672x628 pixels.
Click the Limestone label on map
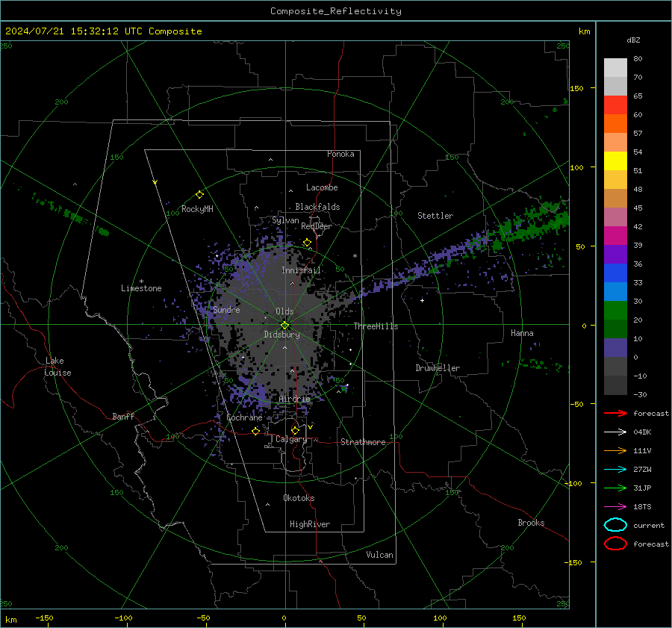click(x=141, y=288)
